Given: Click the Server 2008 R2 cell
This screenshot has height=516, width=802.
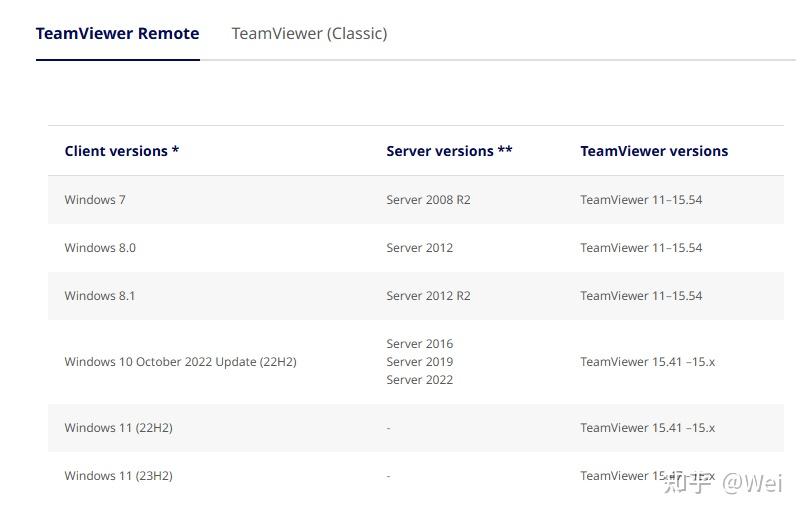Looking at the screenshot, I should pyautogui.click(x=428, y=200).
